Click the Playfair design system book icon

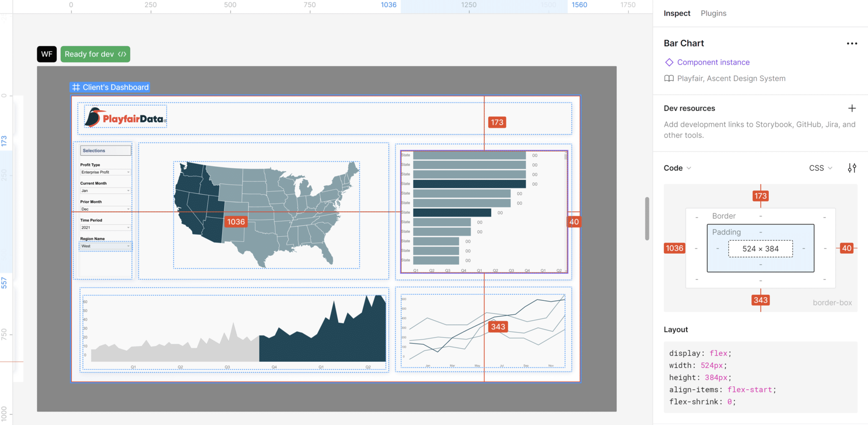[669, 78]
